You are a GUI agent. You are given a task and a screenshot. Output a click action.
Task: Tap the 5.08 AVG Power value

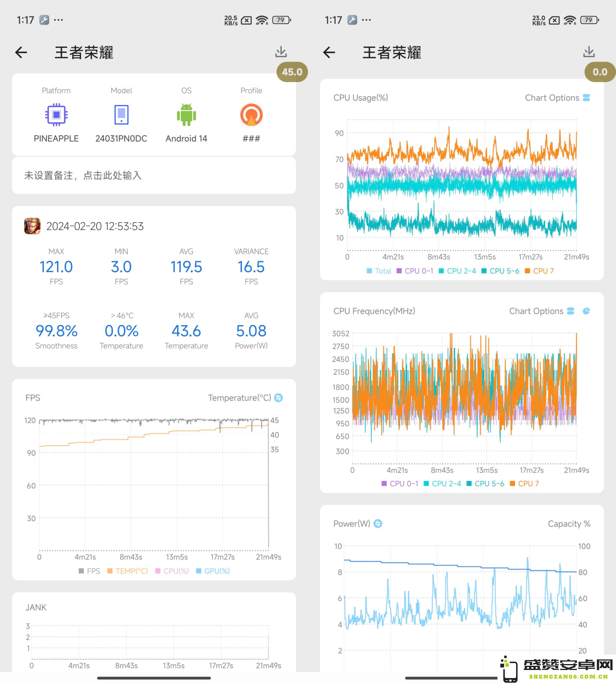pyautogui.click(x=251, y=331)
